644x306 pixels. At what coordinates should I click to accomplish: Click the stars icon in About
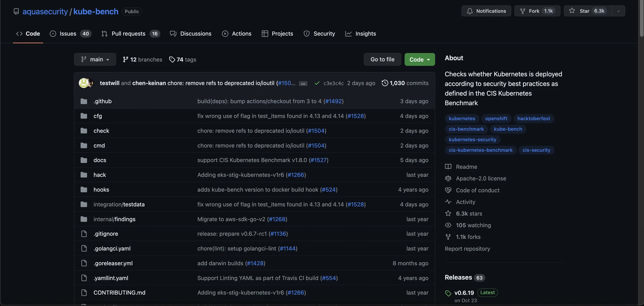click(448, 214)
